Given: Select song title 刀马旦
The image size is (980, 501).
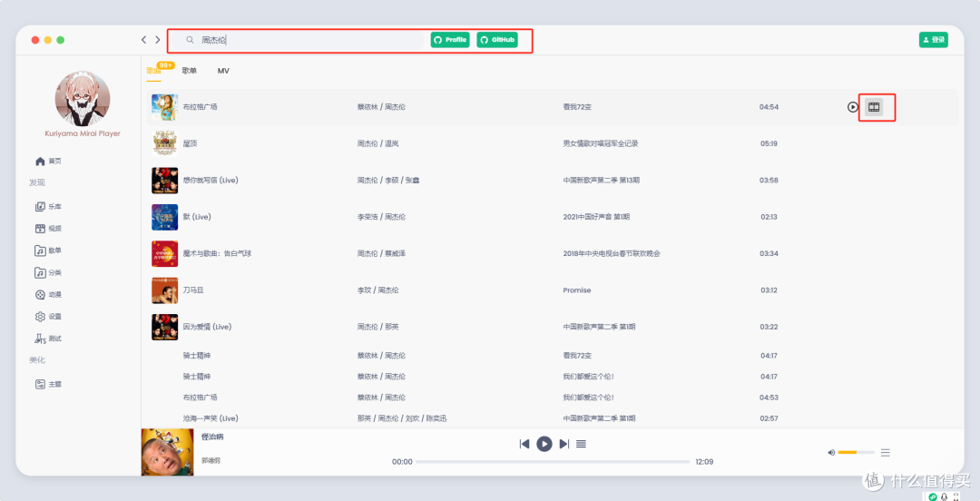Looking at the screenshot, I should coord(194,290).
